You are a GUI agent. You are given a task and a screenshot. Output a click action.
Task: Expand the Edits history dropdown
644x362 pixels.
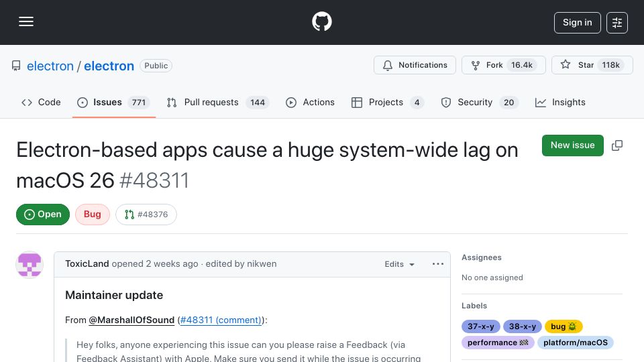399,264
